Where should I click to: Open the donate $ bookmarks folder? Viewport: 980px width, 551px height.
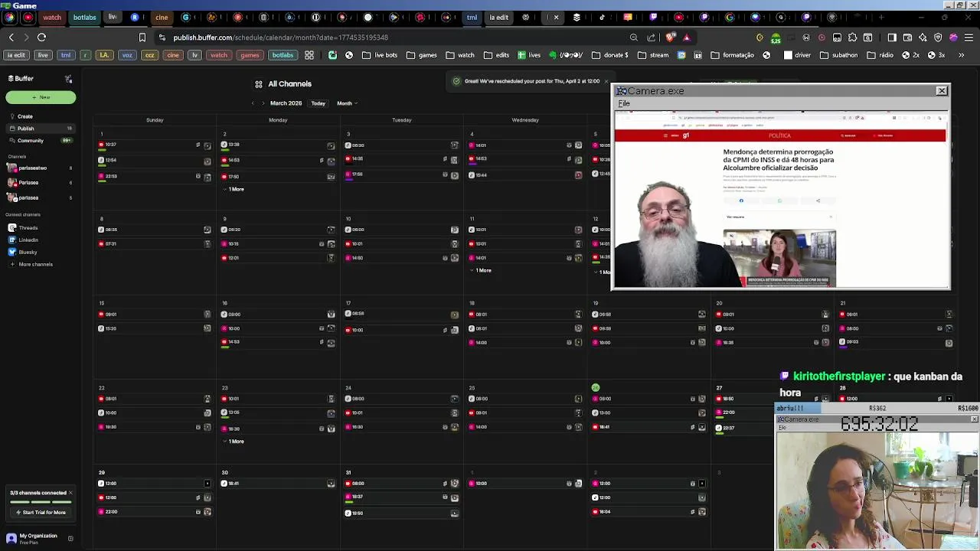610,55
